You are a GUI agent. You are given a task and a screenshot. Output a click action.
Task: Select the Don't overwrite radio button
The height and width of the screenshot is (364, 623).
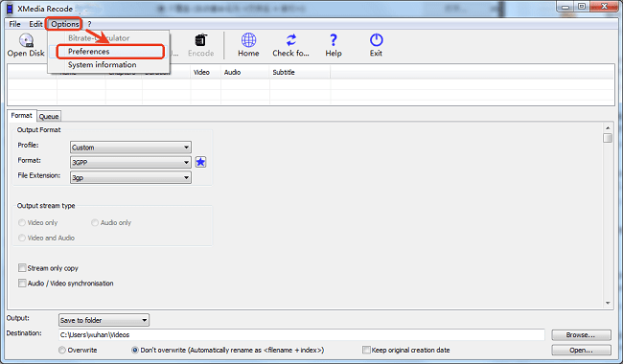135,350
